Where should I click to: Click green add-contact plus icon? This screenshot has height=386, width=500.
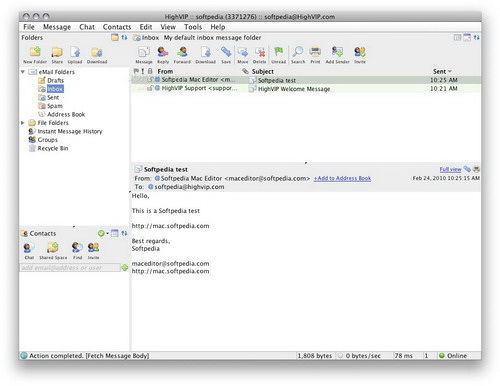pyautogui.click(x=125, y=268)
